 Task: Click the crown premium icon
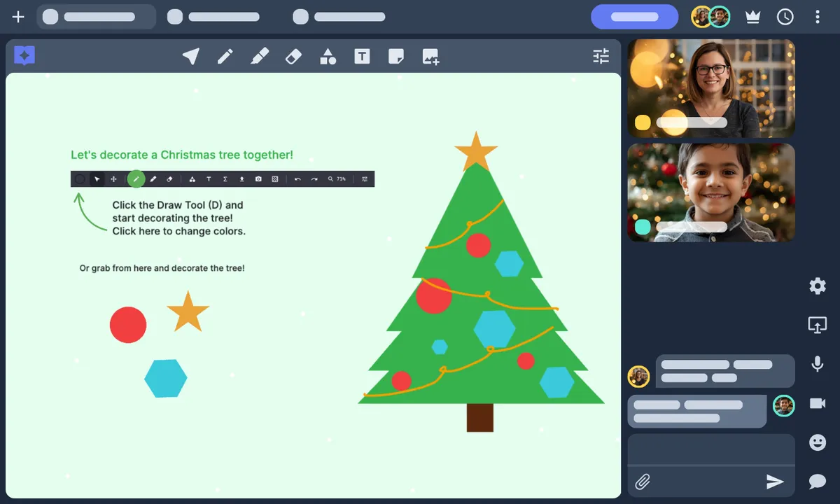pos(753,17)
